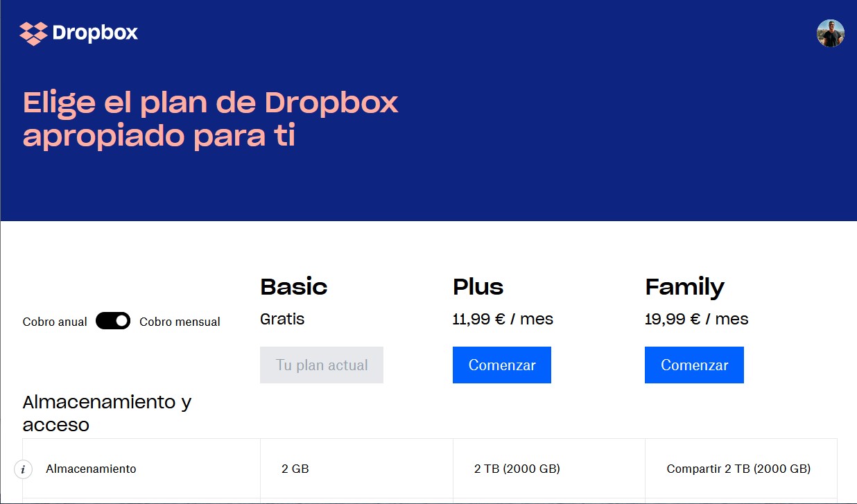This screenshot has height=504, width=857.
Task: Select the Cobro anual billing label
Action: tap(55, 322)
